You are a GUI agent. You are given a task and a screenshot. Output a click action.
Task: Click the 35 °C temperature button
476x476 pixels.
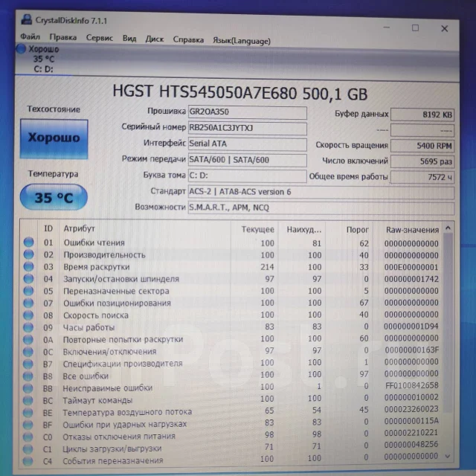point(54,197)
